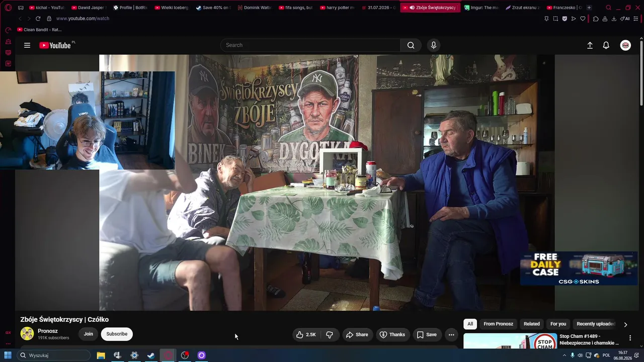The width and height of the screenshot is (644, 362).
Task: Click the Share button
Action: pyautogui.click(x=357, y=334)
